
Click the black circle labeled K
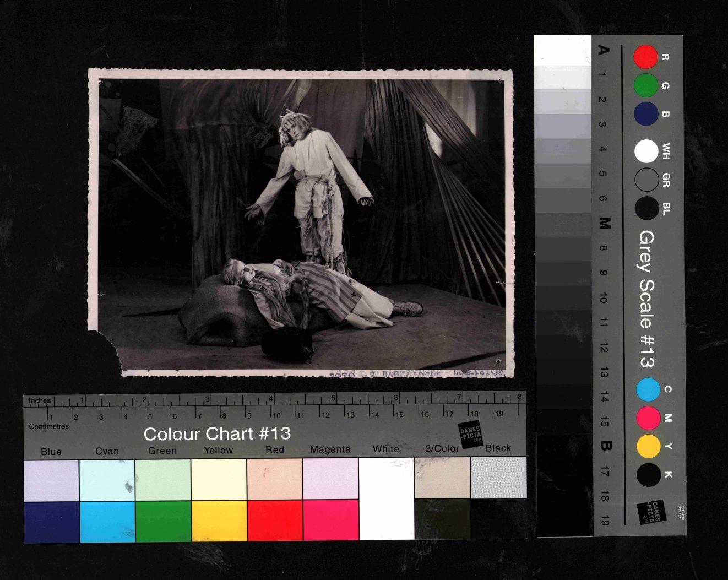point(648,475)
